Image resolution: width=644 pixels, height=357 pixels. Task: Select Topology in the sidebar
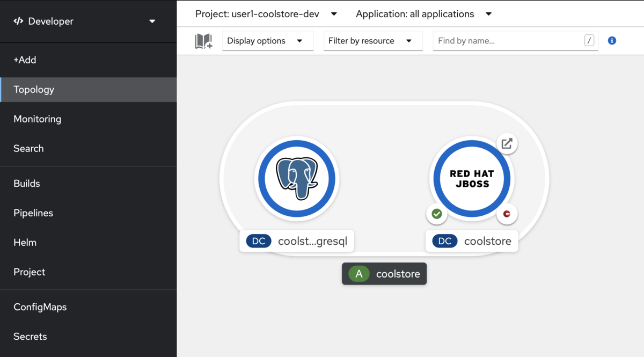88,90
